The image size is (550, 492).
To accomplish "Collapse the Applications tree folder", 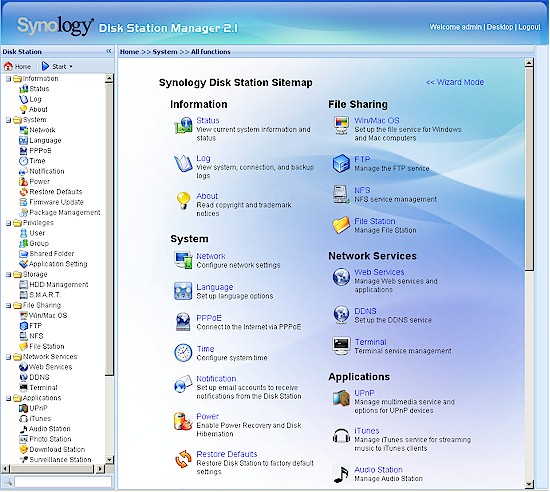I will pyautogui.click(x=8, y=398).
